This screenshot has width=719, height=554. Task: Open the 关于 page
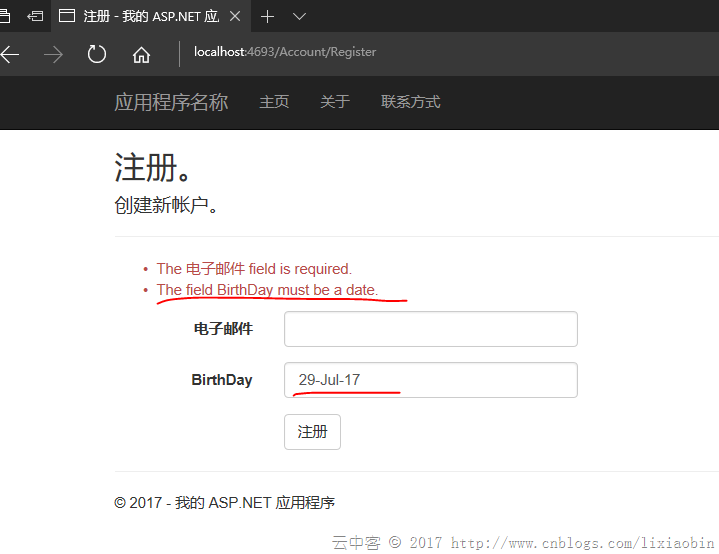(x=335, y=102)
